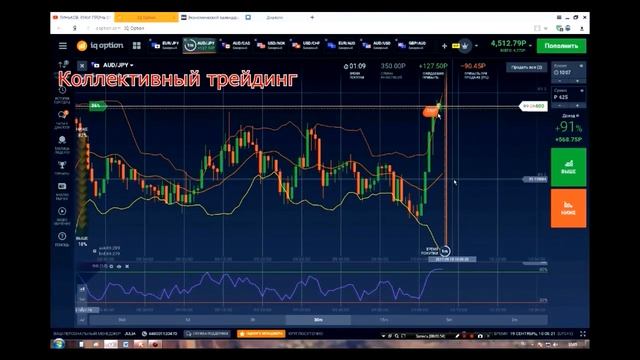
Task: Click the orange footer manager button
Action: pos(261,333)
